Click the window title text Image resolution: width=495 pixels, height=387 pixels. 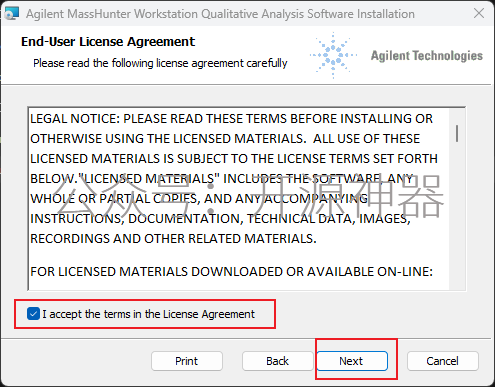pos(220,14)
